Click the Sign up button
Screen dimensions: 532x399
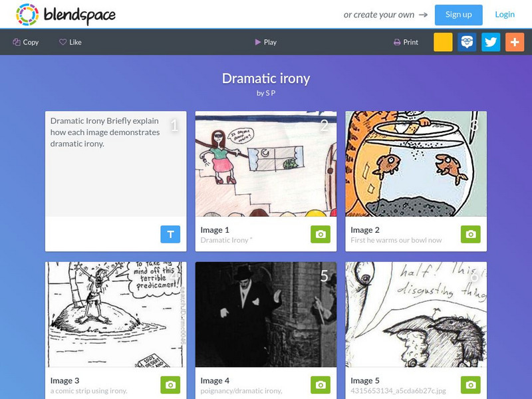[458, 15]
